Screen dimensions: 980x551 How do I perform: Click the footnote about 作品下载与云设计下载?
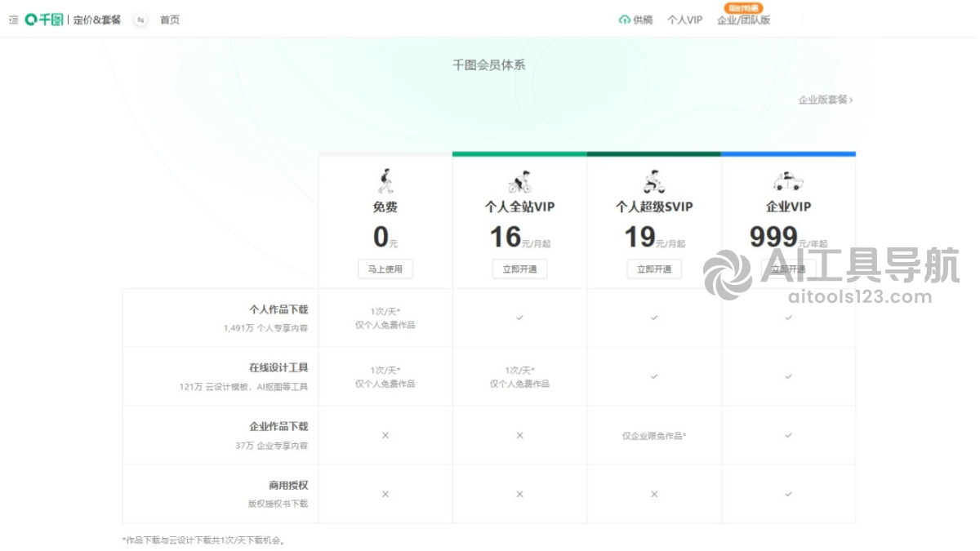coord(204,540)
